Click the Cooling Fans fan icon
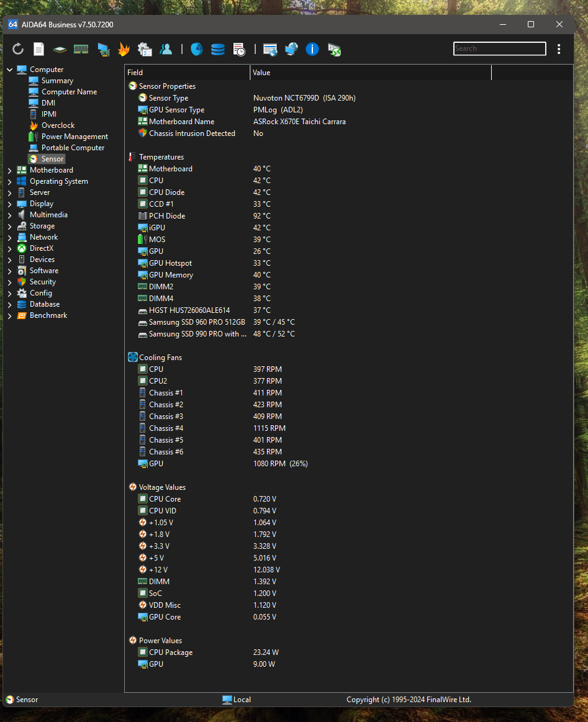The height and width of the screenshot is (722, 588). click(133, 358)
